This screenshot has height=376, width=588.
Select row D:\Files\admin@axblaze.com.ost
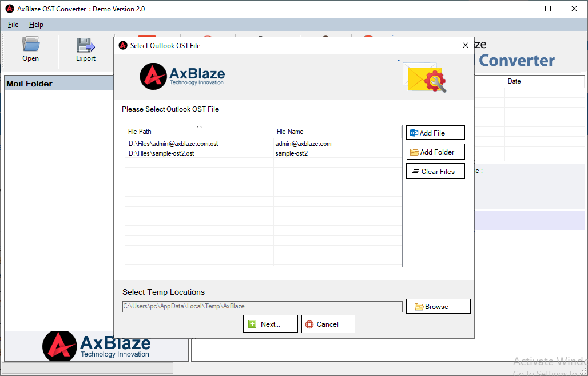coord(263,143)
